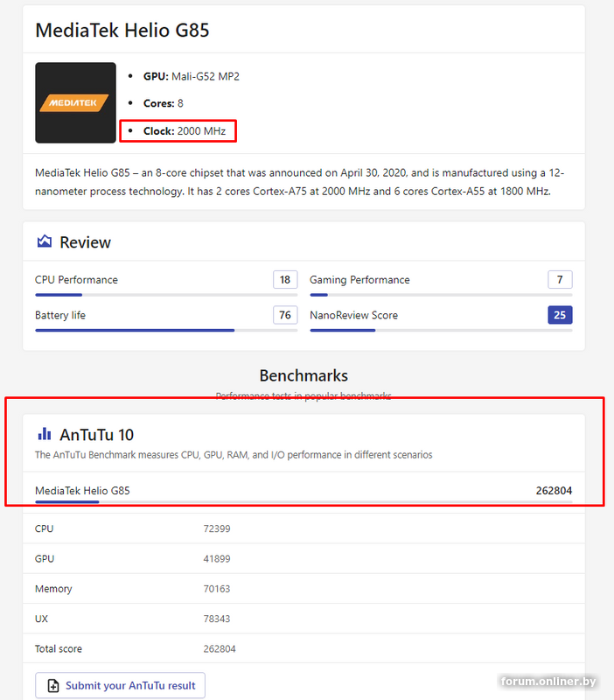This screenshot has width=614, height=700.
Task: Click the Cores: 8 spec line
Action: [164, 103]
